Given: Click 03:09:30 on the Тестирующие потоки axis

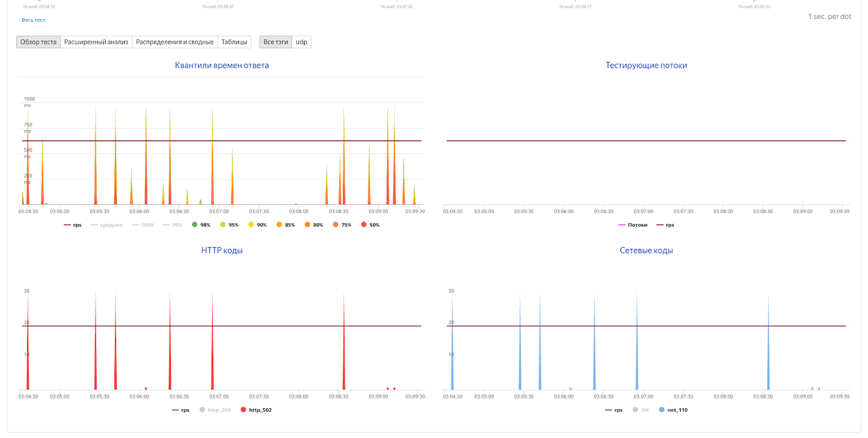Looking at the screenshot, I should [x=840, y=211].
